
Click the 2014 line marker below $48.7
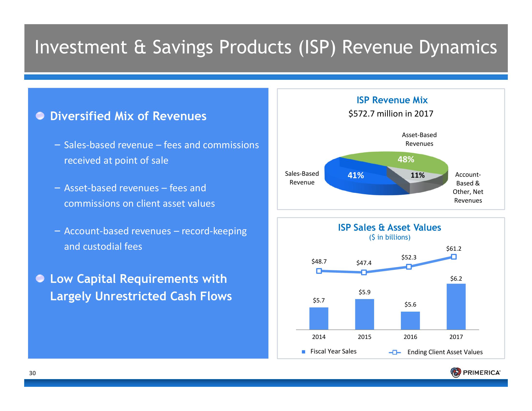coord(319,271)
